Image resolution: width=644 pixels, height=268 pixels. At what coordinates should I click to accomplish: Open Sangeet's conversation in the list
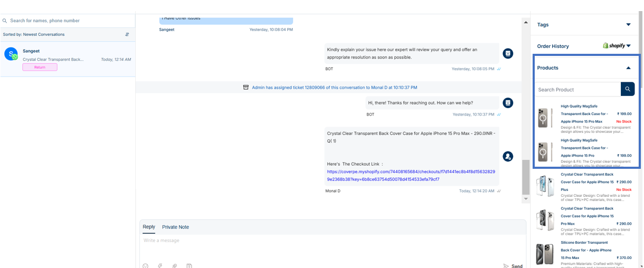coord(68,59)
